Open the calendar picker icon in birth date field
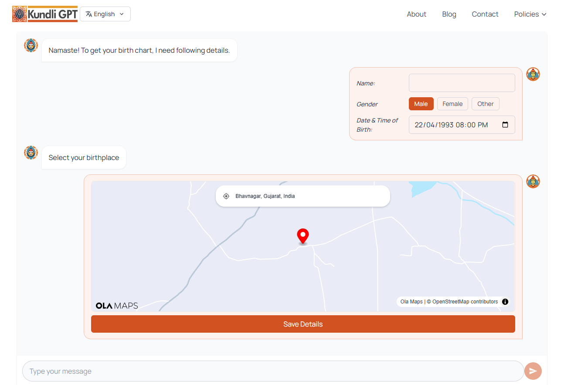This screenshot has width=588, height=385. [505, 125]
